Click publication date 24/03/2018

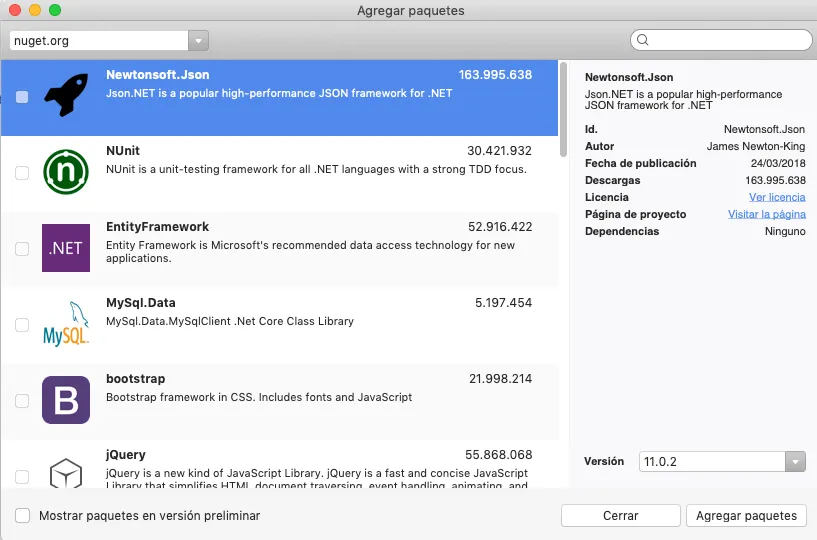pos(778,163)
